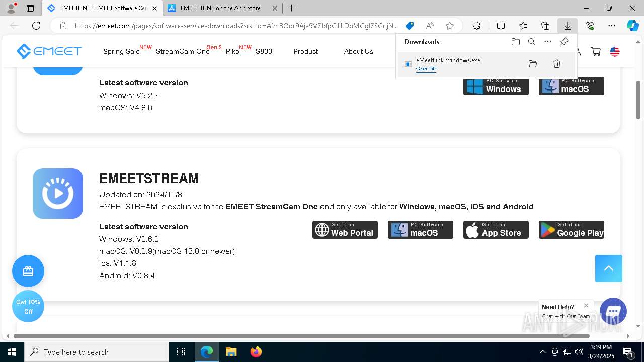Viewport: 644px width, 362px height.
Task: Change region via US flag icon
Action: click(x=615, y=51)
